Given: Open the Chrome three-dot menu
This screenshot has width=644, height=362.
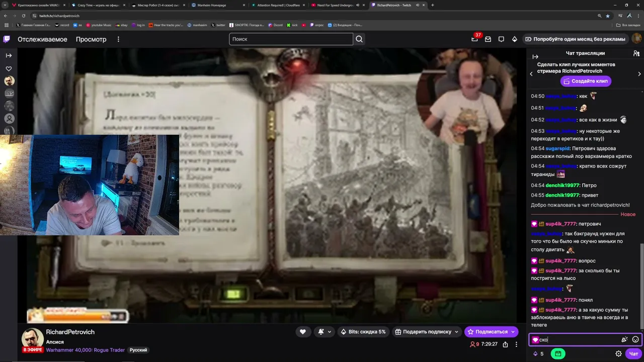Looking at the screenshot, I should [639, 16].
